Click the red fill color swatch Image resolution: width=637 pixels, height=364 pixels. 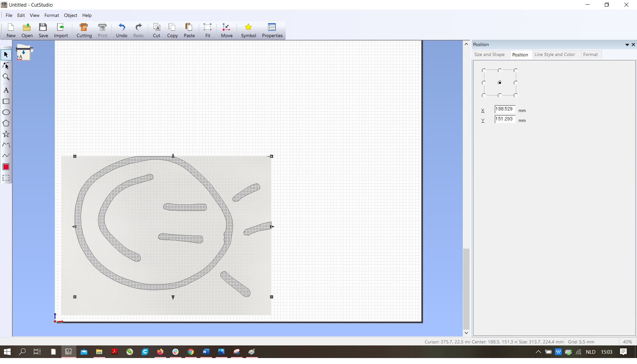click(6, 167)
